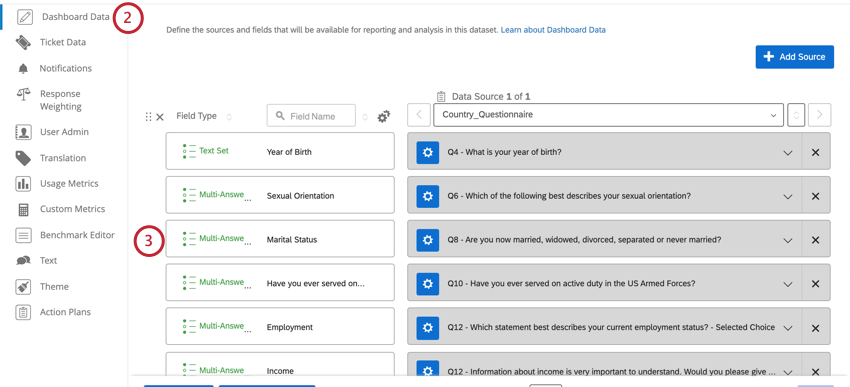The image size is (850, 387).
Task: Open the Ticket Data section
Action: 63,42
